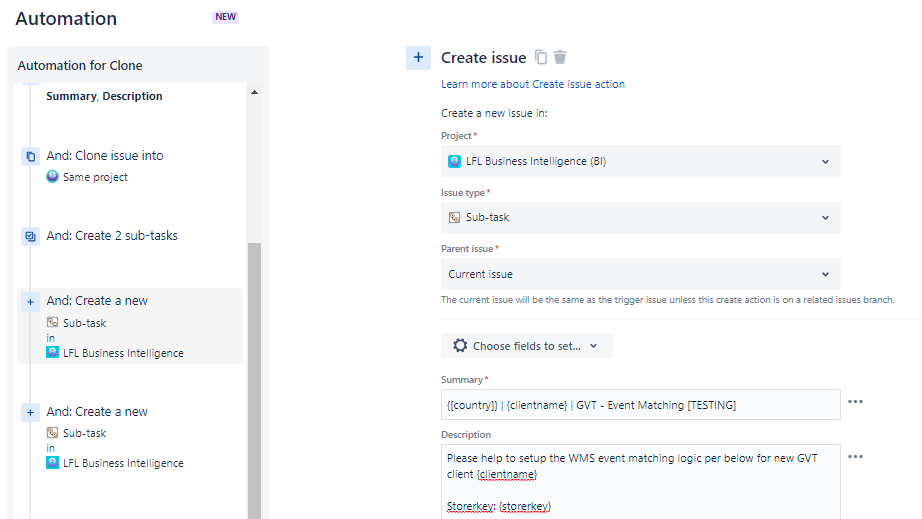This screenshot has width=922, height=519.
Task: Click the Sub-task icon in Issue type field
Action: [454, 217]
